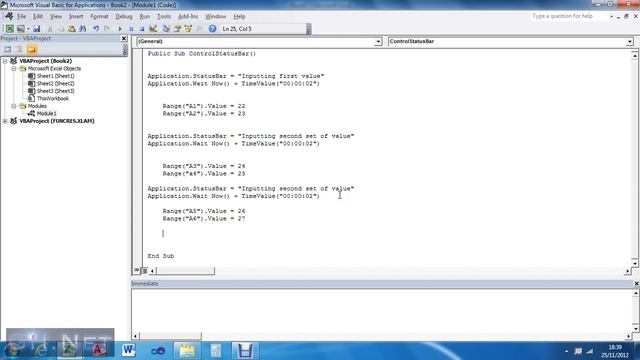
Task: Open the file explorer folder taskbar icon
Action: coord(187,350)
